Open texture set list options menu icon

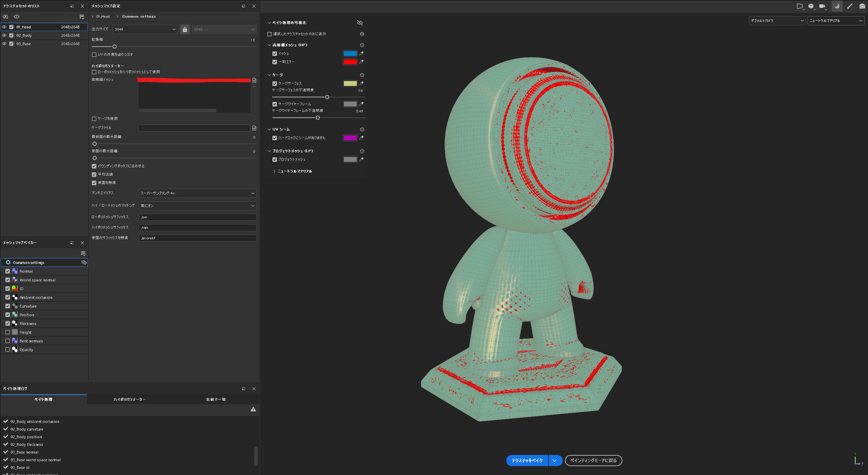click(82, 17)
